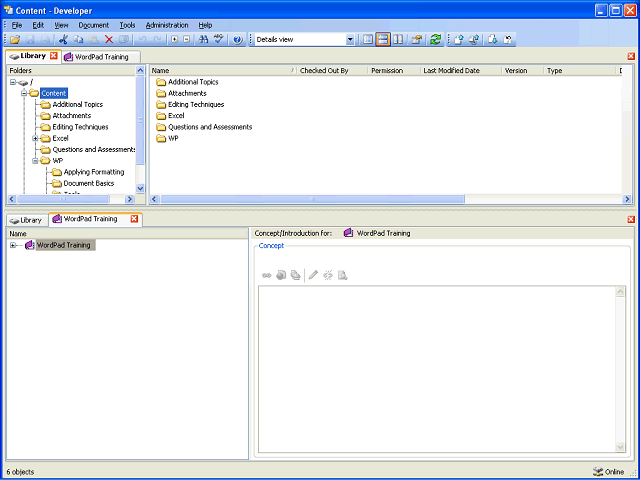Screen dimensions: 640x480
Task: Open the Details view dropdown
Action: tap(350, 40)
